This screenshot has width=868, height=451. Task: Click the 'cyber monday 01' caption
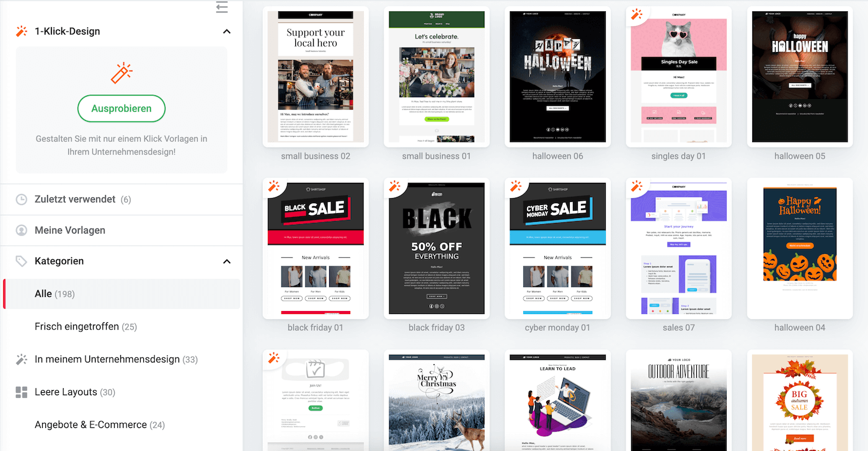coord(557,328)
